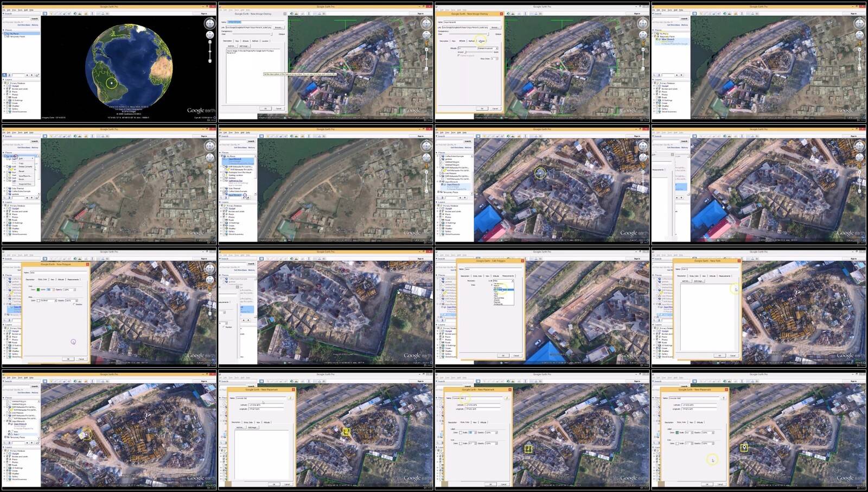Click yellow pushpin placemark on map in last frame
Image resolution: width=868 pixels, height=492 pixels.
click(x=744, y=447)
